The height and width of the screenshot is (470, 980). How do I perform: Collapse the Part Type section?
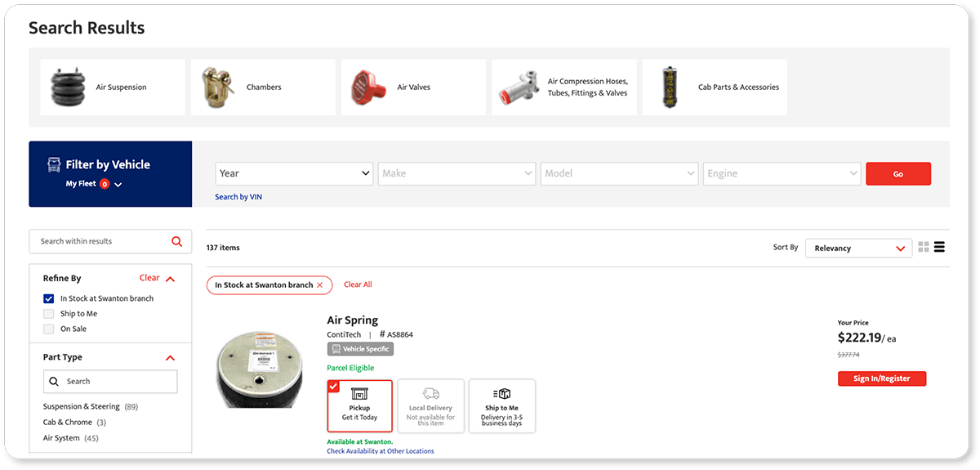coord(170,357)
